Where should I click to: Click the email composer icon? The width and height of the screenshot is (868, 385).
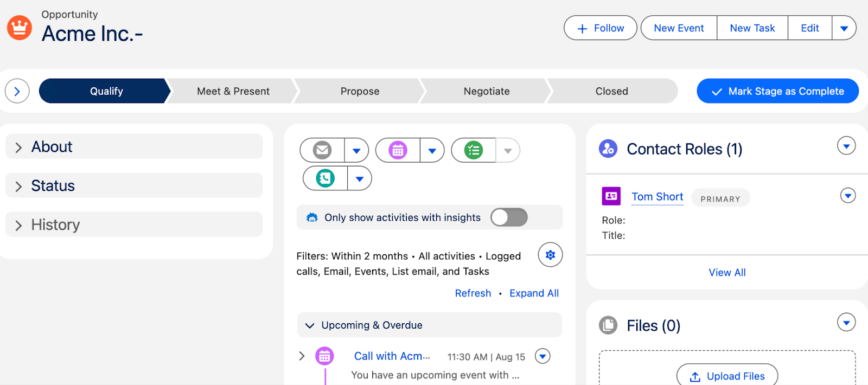coord(322,150)
